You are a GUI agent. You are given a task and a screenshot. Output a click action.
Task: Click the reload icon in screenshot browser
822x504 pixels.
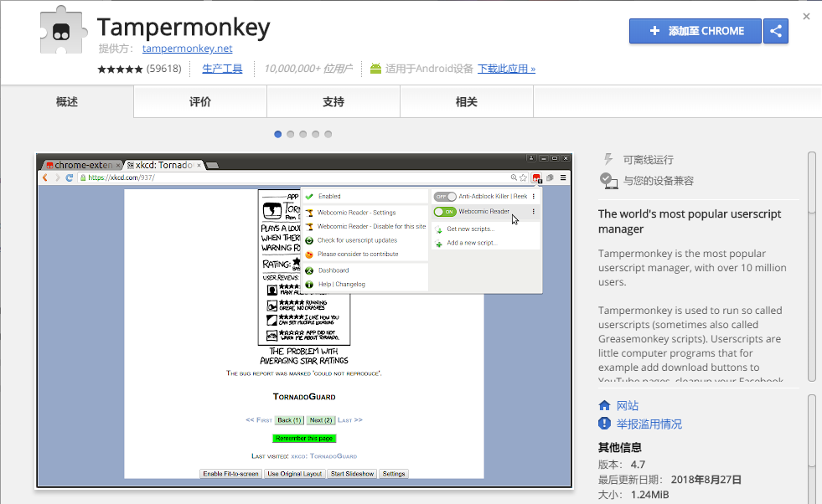point(70,177)
